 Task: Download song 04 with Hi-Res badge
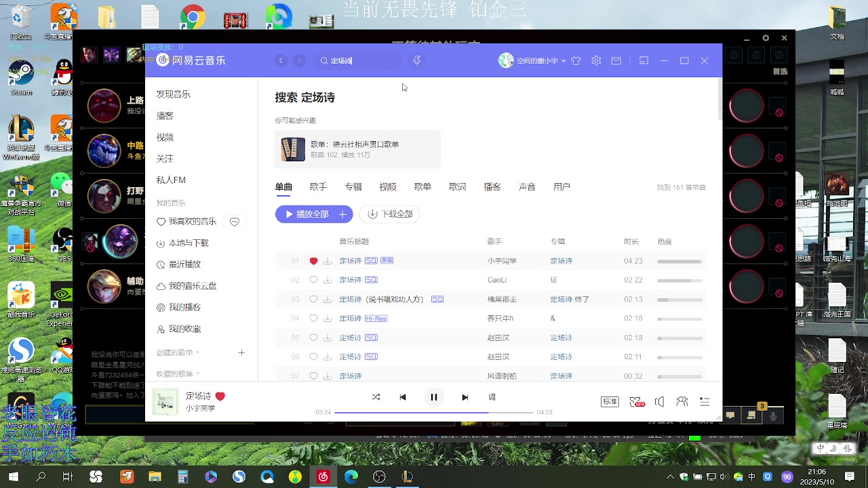(x=328, y=319)
